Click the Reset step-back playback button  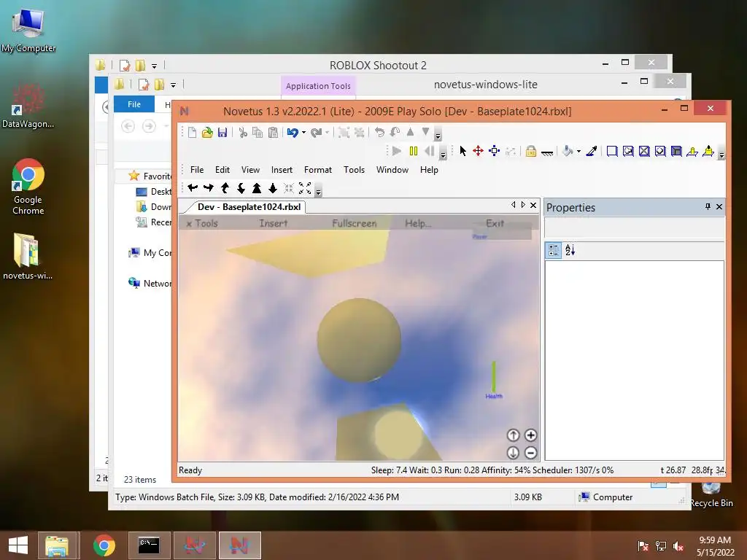coord(429,151)
